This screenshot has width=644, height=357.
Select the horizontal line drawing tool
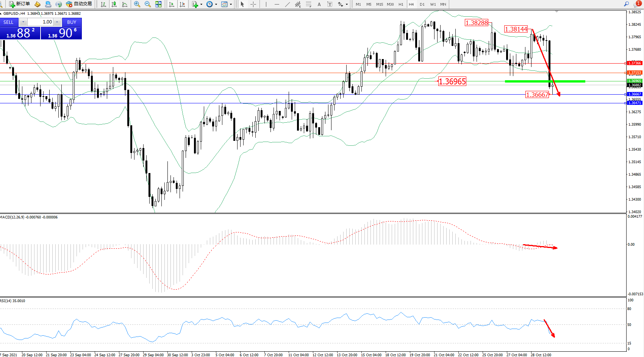pyautogui.click(x=277, y=4)
